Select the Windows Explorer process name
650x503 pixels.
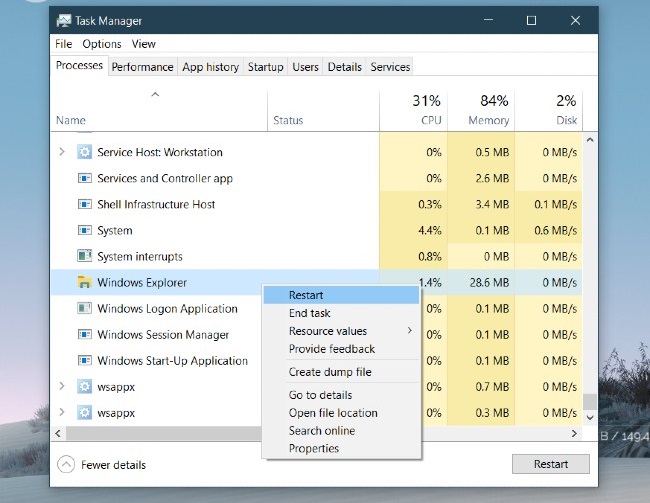pyautogui.click(x=142, y=282)
